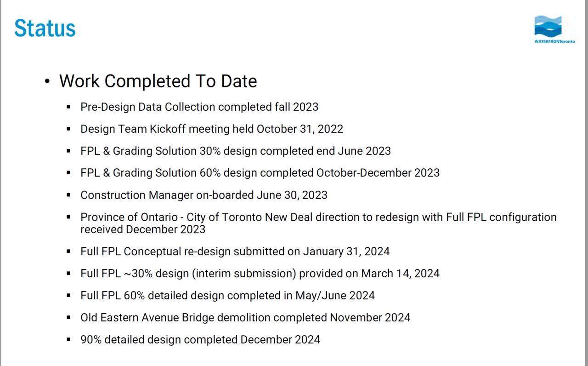Click the square bullet beside 90% detailed design
The image size is (588, 366).
click(68, 340)
